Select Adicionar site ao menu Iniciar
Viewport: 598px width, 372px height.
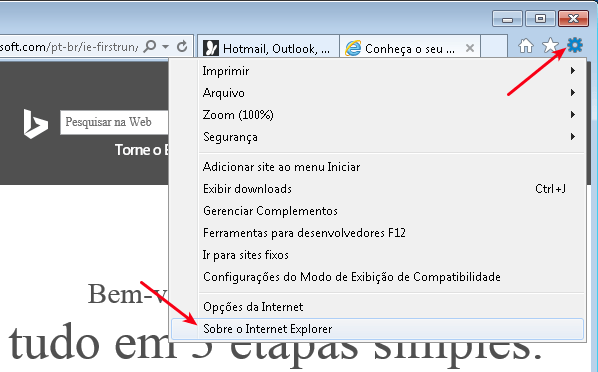coord(377,167)
